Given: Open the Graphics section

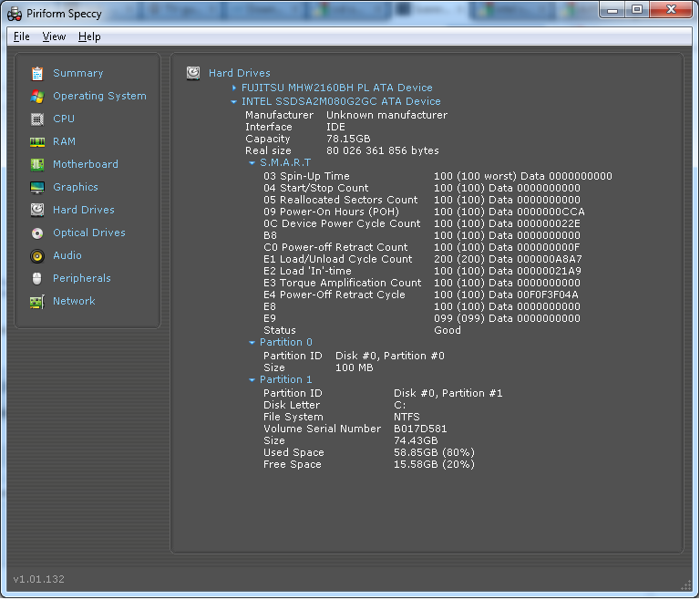Looking at the screenshot, I should point(76,187).
